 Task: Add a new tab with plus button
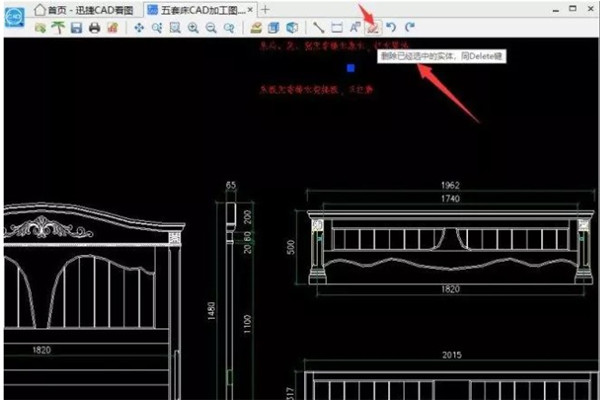click(266, 9)
